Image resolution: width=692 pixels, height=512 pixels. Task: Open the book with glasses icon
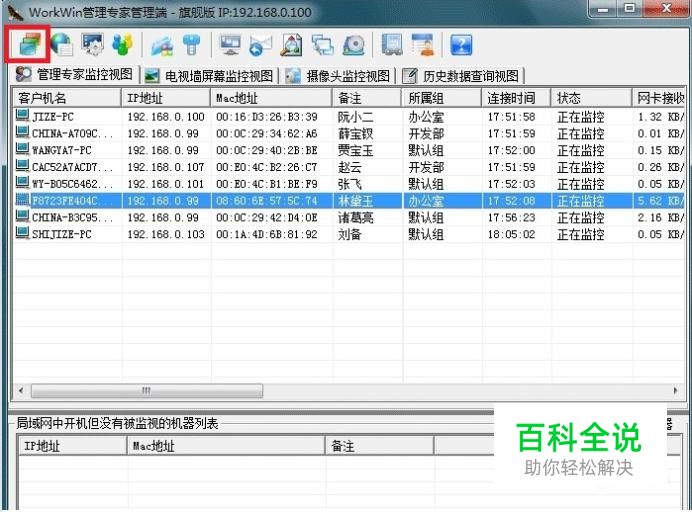coord(392,45)
